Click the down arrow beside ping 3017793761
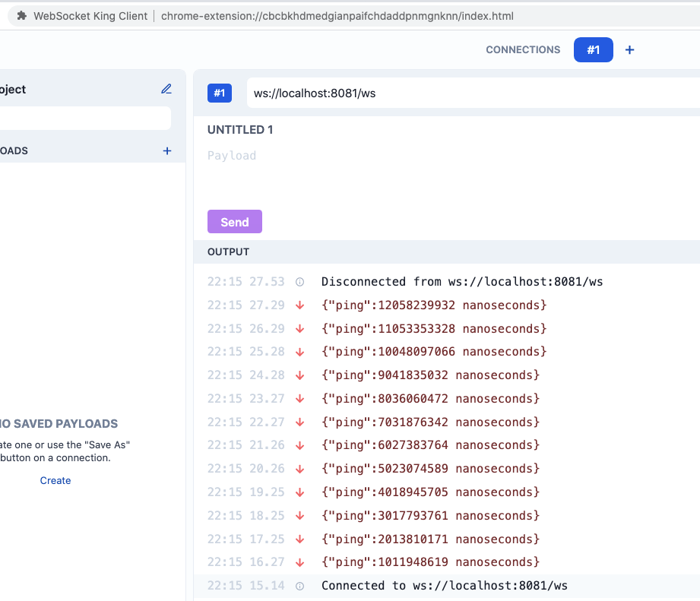This screenshot has width=700, height=601. [x=300, y=516]
